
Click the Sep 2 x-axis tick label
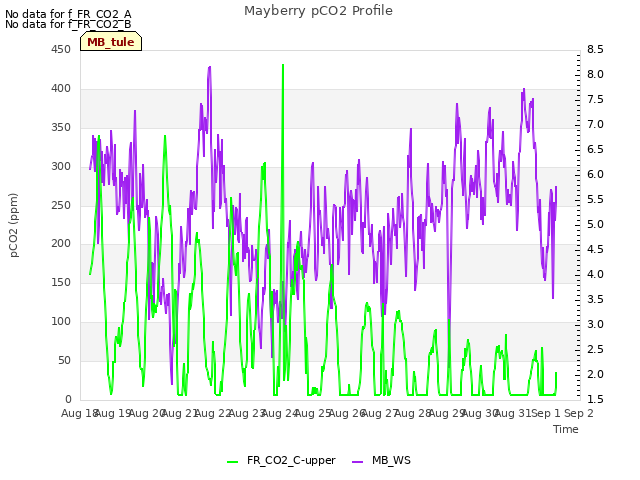[x=579, y=413]
